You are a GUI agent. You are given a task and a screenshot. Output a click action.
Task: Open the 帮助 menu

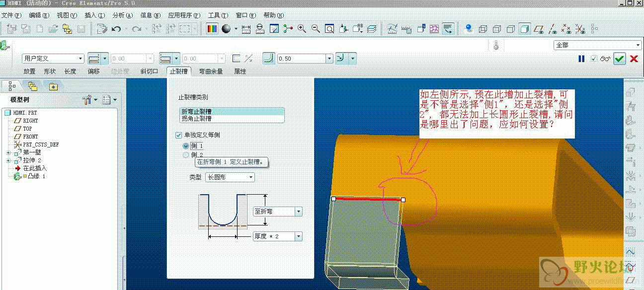(273, 15)
